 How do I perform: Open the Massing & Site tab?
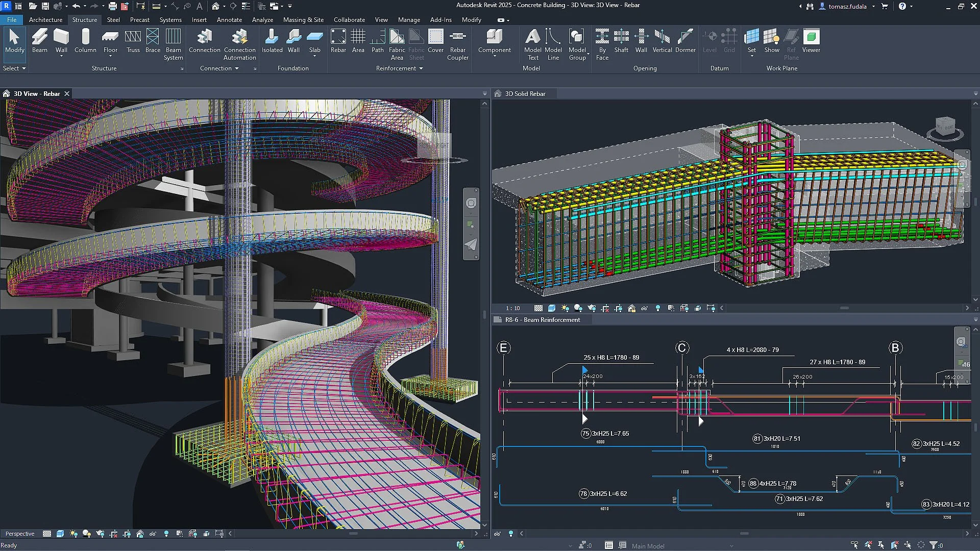coord(303,20)
